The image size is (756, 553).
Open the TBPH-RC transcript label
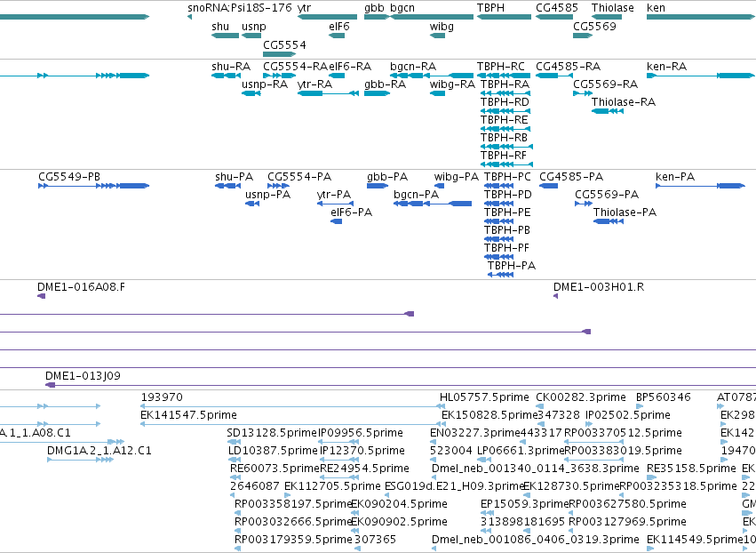(500, 66)
